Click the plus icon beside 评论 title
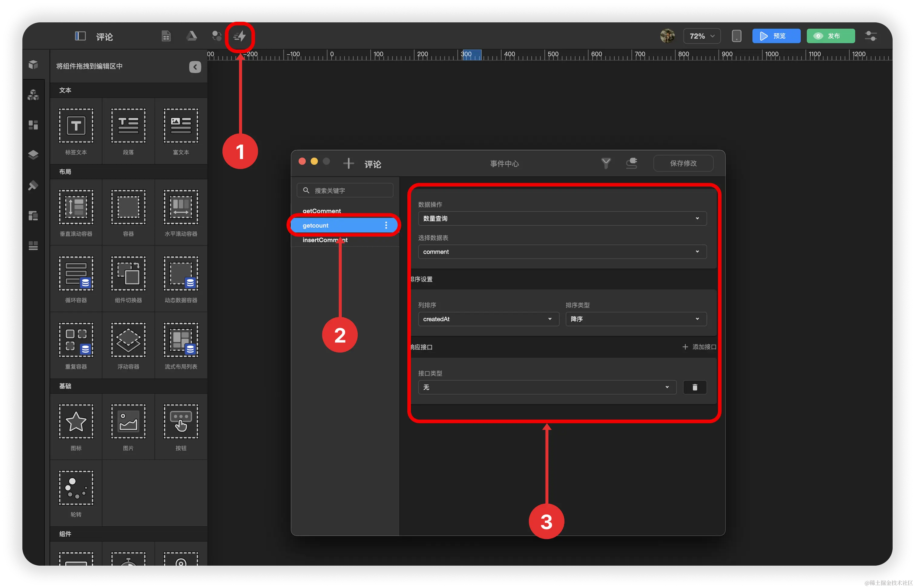 pyautogui.click(x=348, y=164)
